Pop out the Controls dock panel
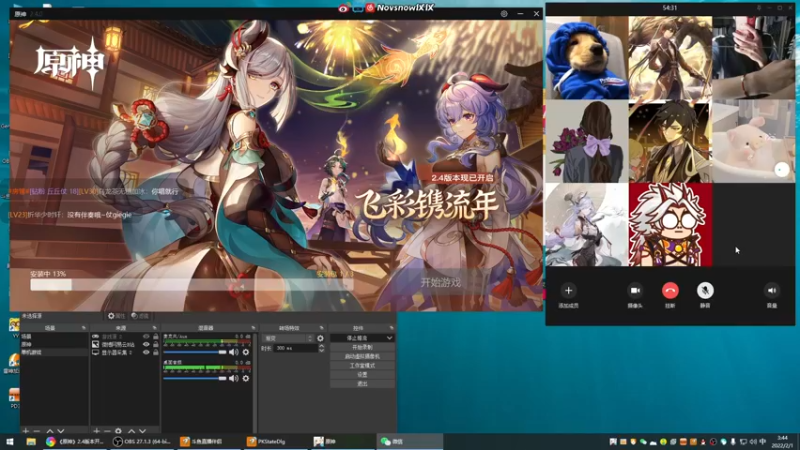 click(391, 328)
